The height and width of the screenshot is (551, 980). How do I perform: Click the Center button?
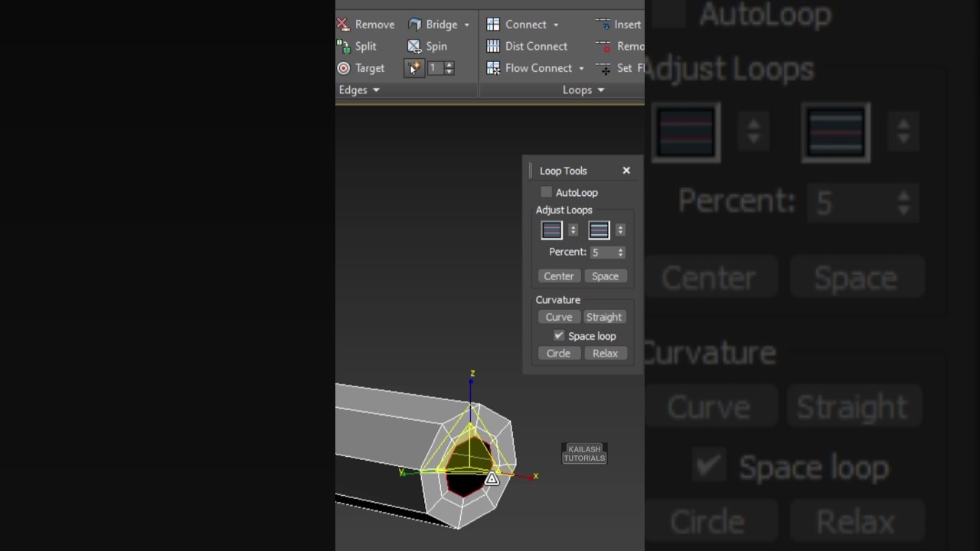[x=559, y=276]
